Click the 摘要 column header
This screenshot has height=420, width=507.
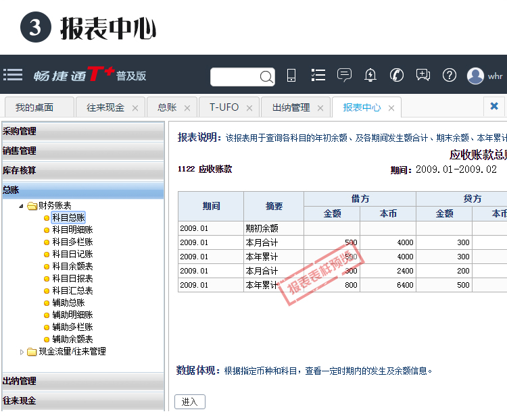point(274,206)
